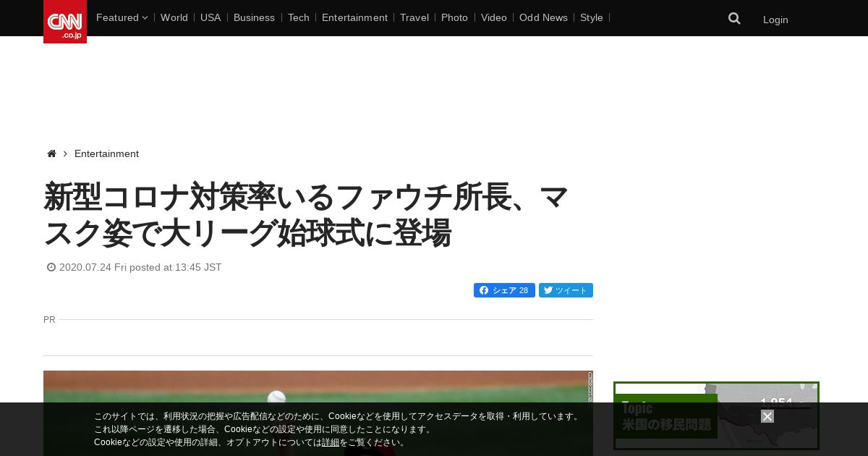
Task: Open the 詳細 cookie details link
Action: (331, 442)
